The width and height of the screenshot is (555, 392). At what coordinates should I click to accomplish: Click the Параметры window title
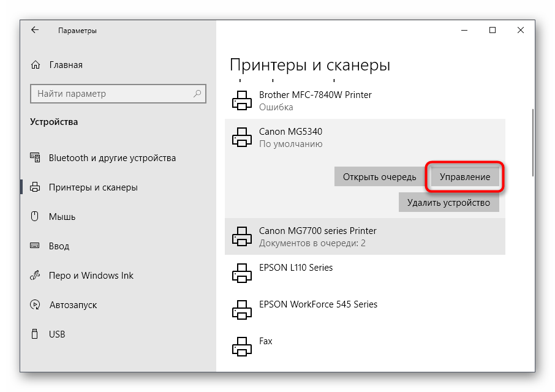77,31
